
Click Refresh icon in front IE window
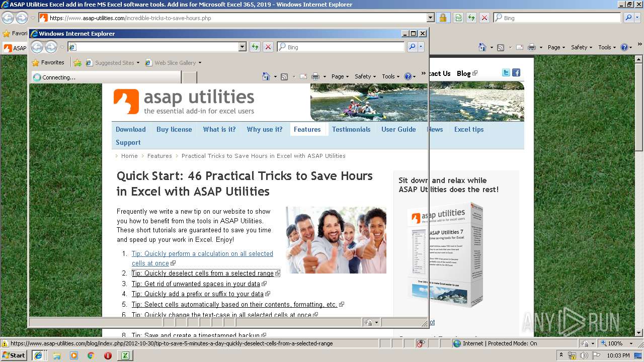coord(255,47)
